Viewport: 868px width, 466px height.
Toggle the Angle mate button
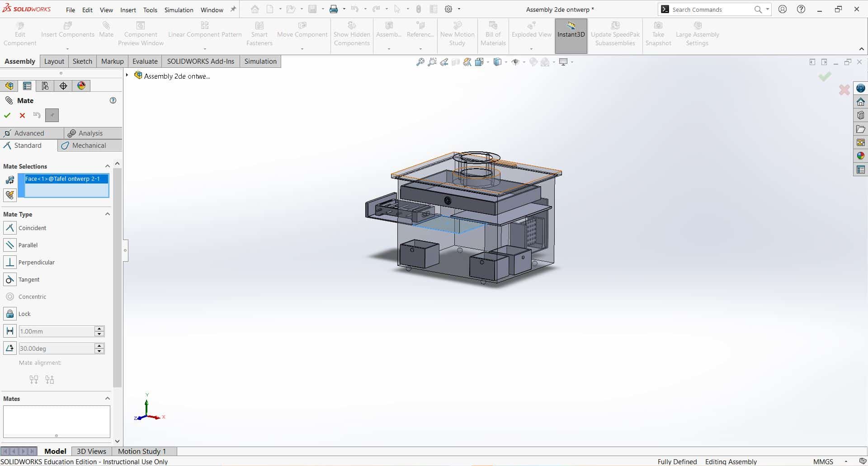coord(10,348)
